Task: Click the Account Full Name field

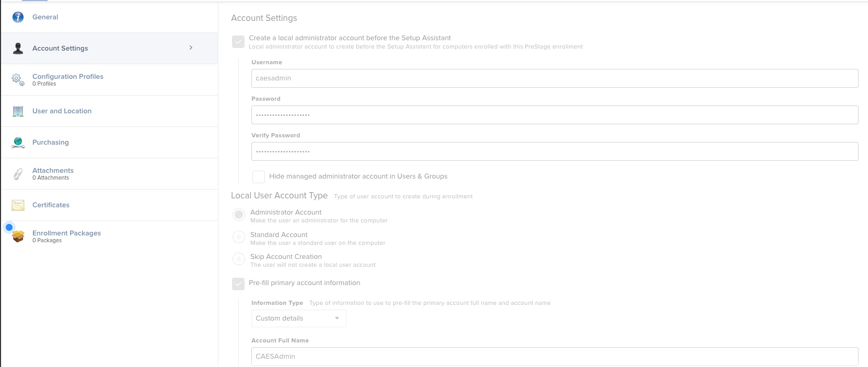Action: pyautogui.click(x=555, y=357)
